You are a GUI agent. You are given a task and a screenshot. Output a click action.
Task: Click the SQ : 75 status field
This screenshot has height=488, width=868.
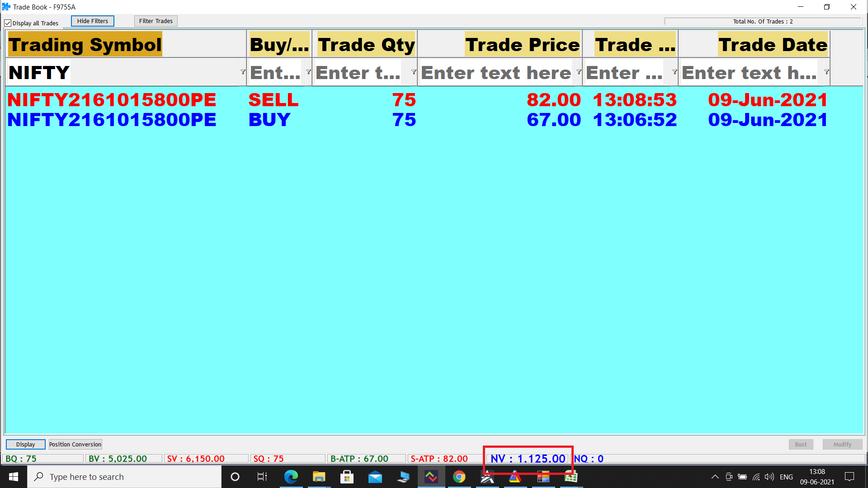(x=288, y=459)
